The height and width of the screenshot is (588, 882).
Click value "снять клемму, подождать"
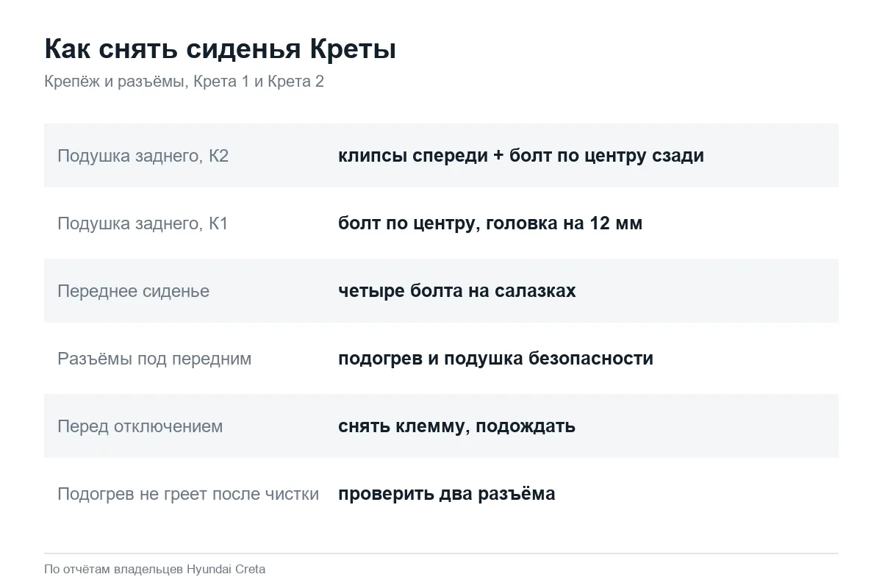click(456, 426)
